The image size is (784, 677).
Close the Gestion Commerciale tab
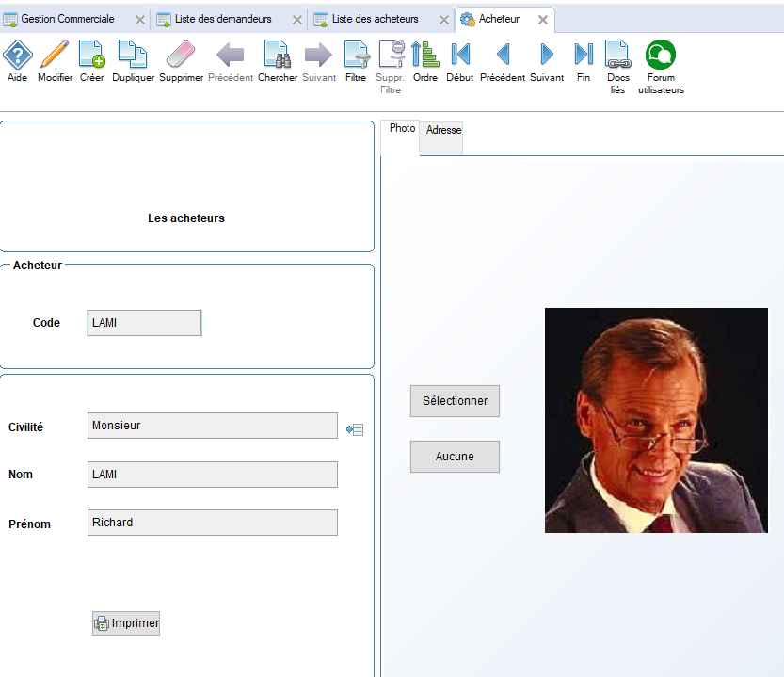tap(140, 20)
